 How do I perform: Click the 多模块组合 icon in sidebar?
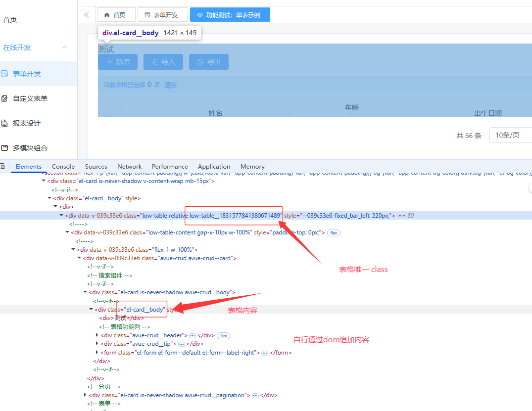tap(4, 148)
